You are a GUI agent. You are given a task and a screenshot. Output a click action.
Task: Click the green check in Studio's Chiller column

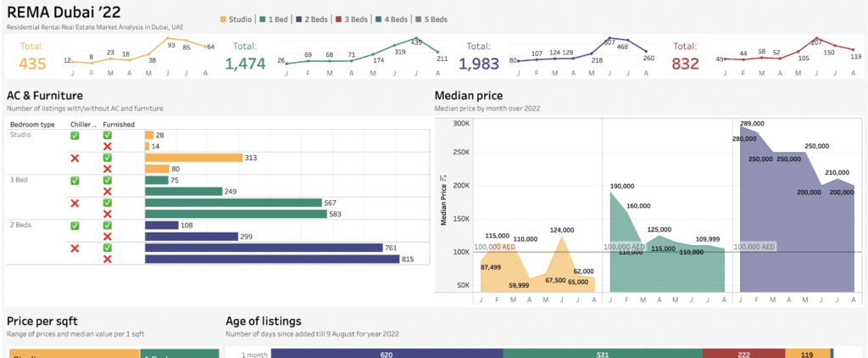(75, 135)
